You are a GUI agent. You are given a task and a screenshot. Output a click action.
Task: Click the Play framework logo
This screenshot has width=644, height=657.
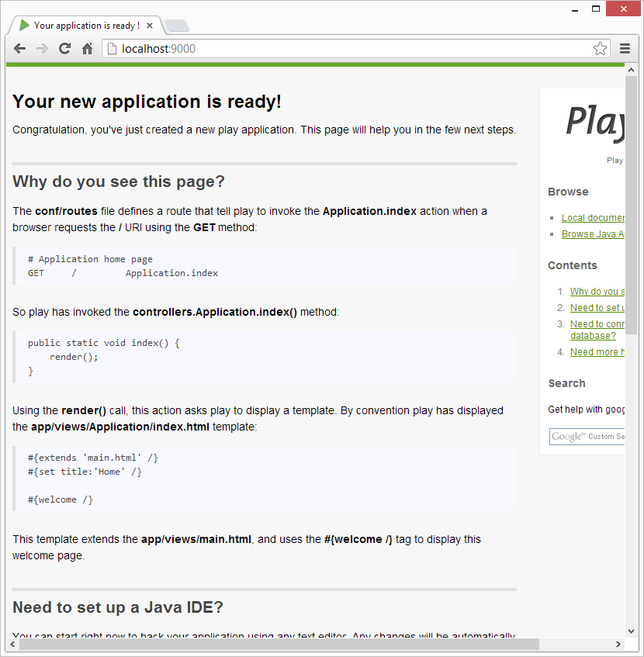point(595,123)
